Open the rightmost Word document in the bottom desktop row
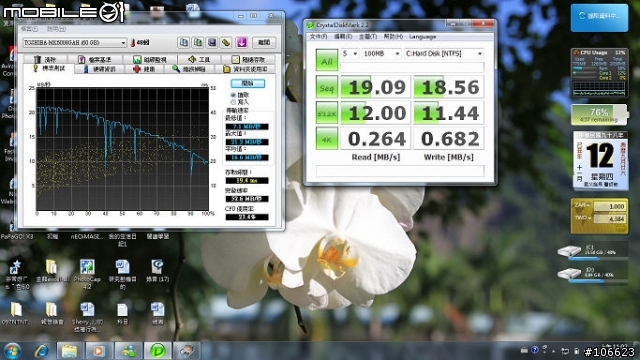640x360 pixels. tap(158, 313)
